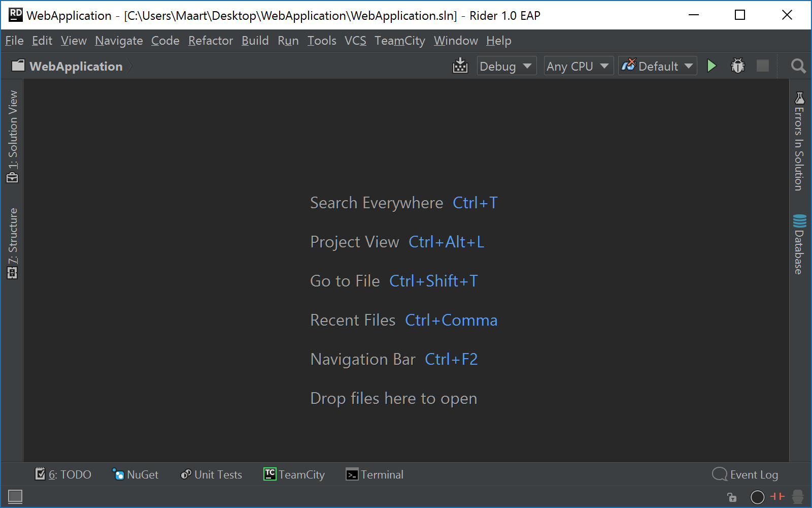Open the 7: Structure tool window

pyautogui.click(x=12, y=243)
